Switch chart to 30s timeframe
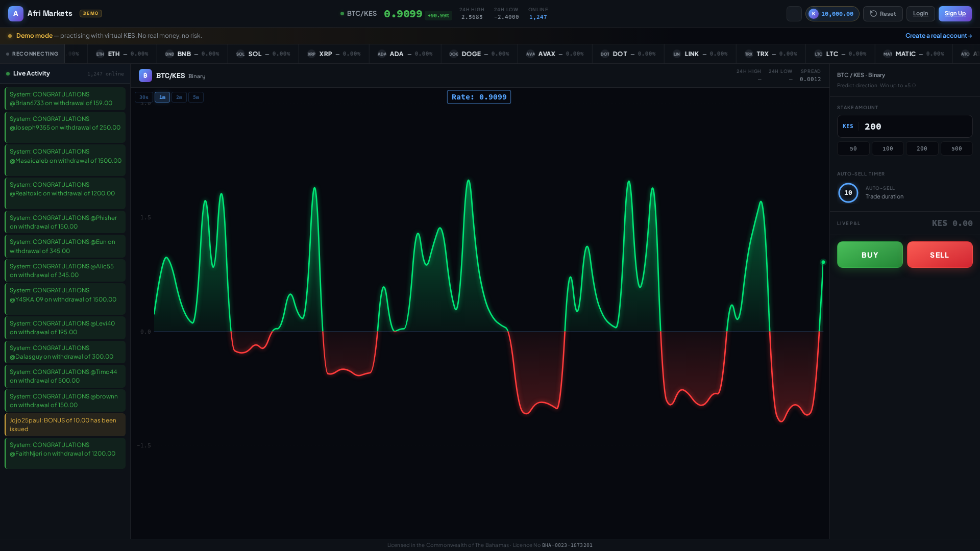 click(144, 97)
